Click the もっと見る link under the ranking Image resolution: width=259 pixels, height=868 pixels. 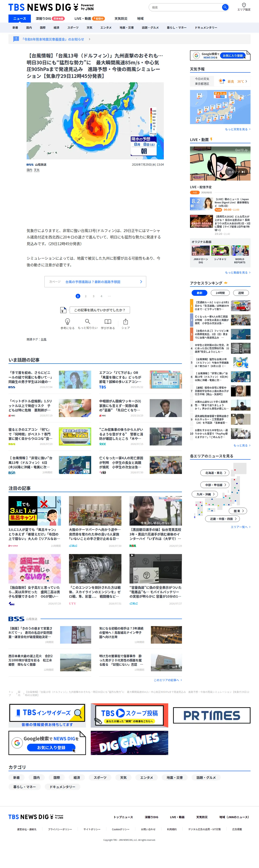tap(242, 446)
